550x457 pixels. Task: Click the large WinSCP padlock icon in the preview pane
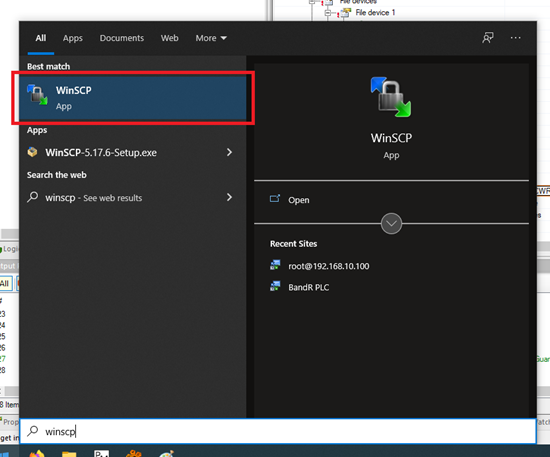(391, 97)
